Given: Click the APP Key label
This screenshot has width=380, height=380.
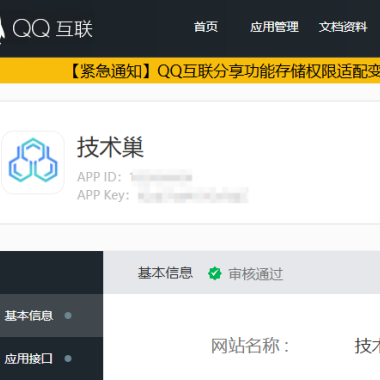Looking at the screenshot, I should click(103, 195).
